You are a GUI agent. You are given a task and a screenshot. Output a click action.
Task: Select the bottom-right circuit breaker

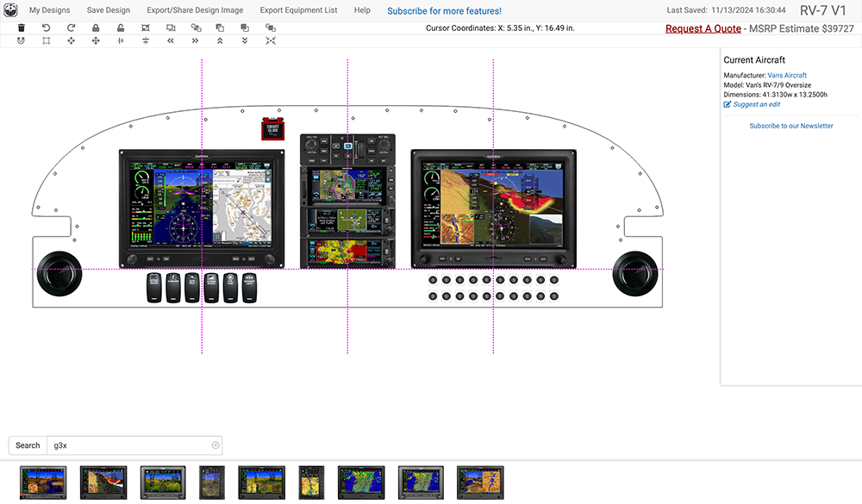point(554,296)
